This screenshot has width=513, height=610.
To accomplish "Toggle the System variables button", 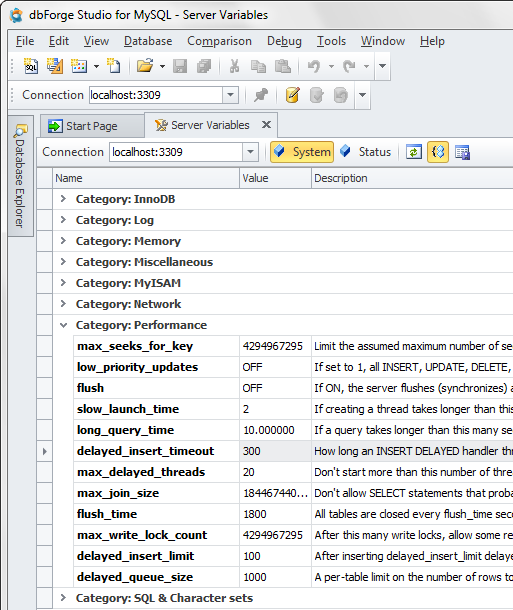I will coord(302,152).
